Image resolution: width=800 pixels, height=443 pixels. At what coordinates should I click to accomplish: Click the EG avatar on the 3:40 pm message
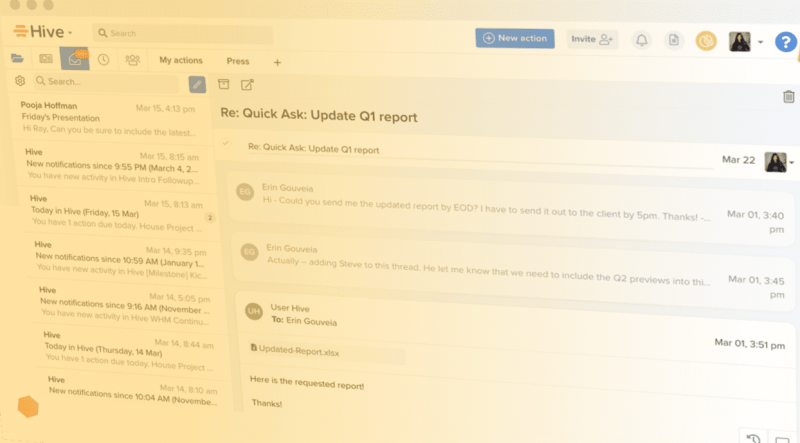[x=245, y=192]
